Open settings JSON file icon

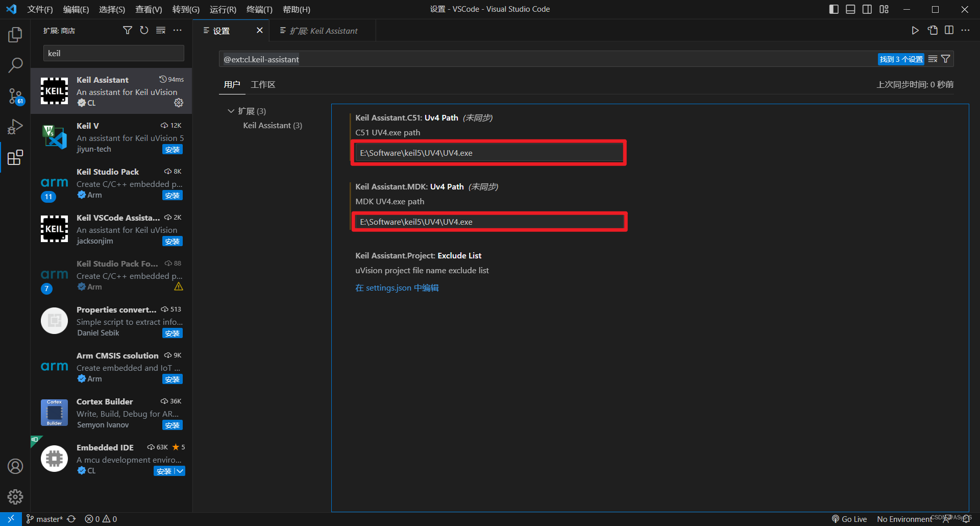coord(933,31)
